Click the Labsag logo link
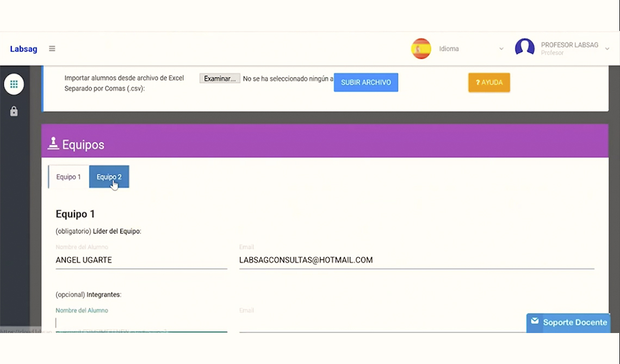Viewport: 620px width, 364px height. [x=24, y=49]
